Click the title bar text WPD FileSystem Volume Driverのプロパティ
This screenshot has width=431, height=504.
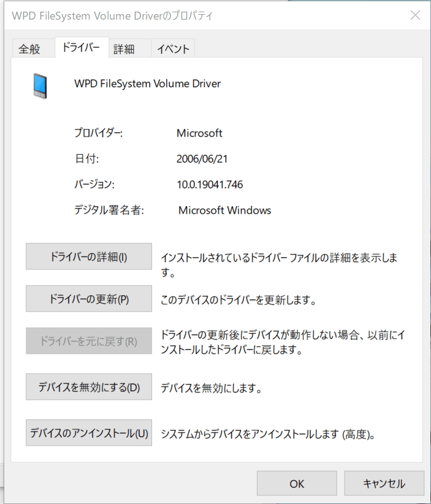point(112,16)
